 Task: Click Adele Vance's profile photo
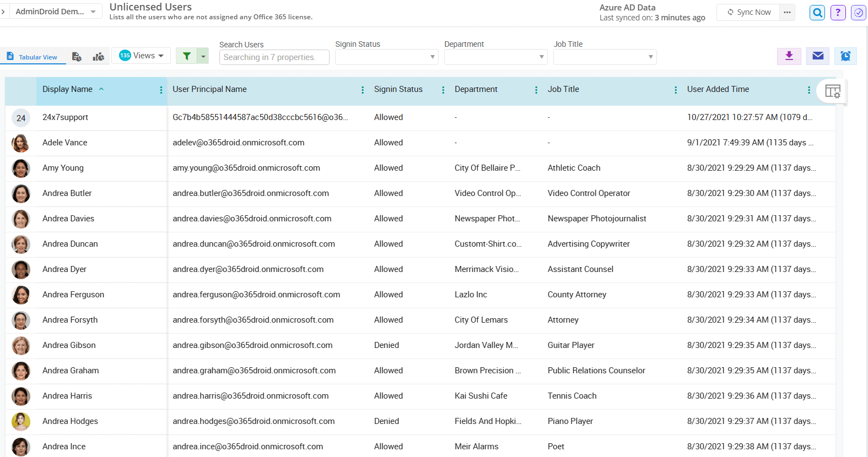pyautogui.click(x=21, y=143)
